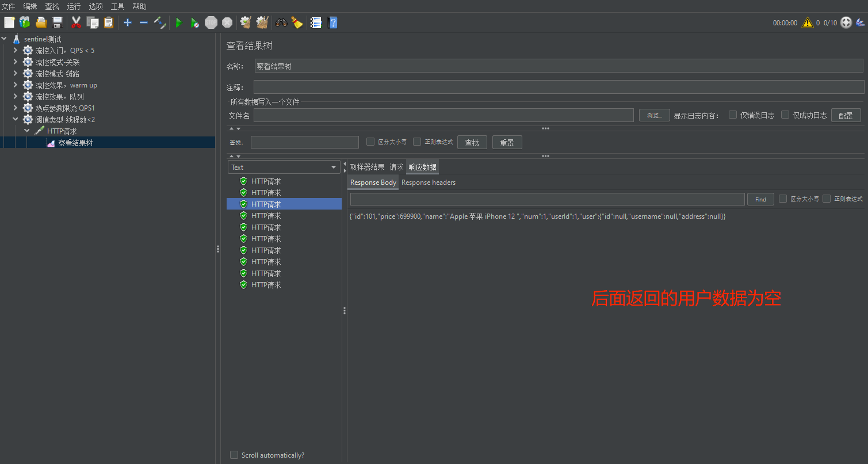Viewport: 868px width, 464px height.
Task: Click the Open file folder icon
Action: click(41, 22)
